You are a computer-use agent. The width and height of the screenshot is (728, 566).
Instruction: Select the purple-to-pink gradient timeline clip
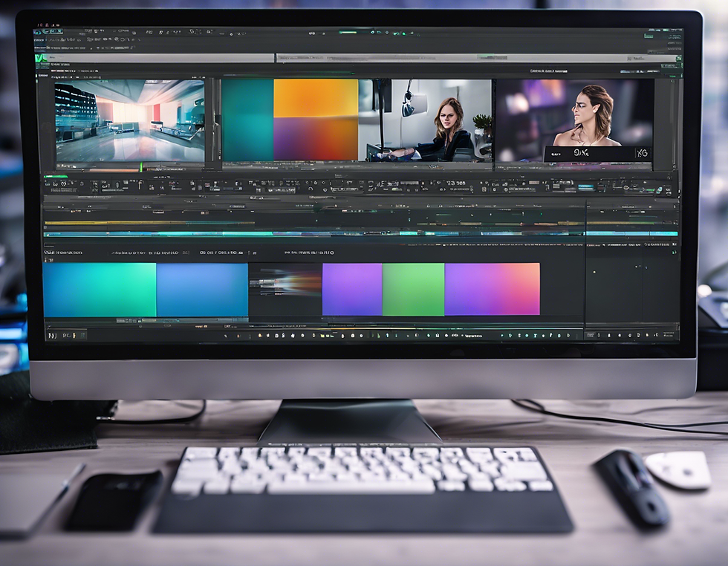(492, 289)
